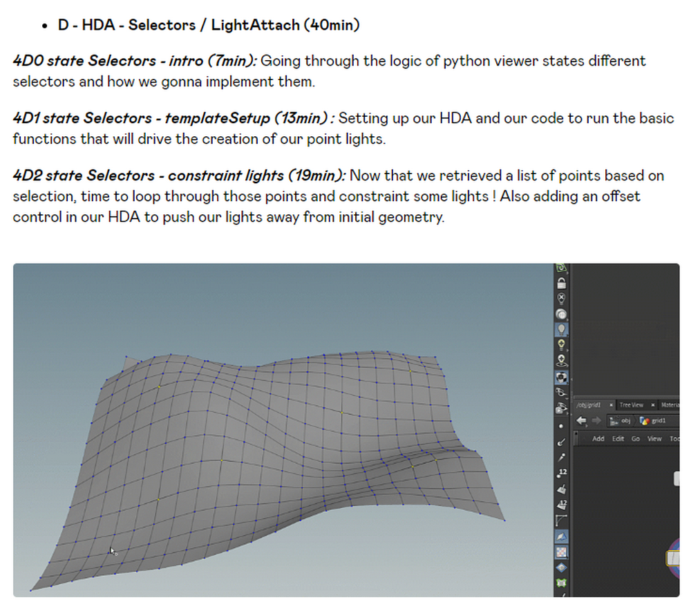
Task: Close the Tree View tab
Action: [x=653, y=404]
